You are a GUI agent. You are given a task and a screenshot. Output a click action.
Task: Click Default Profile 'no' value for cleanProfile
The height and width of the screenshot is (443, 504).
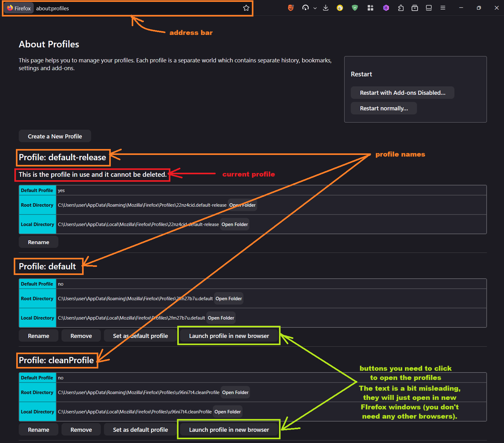tap(61, 378)
